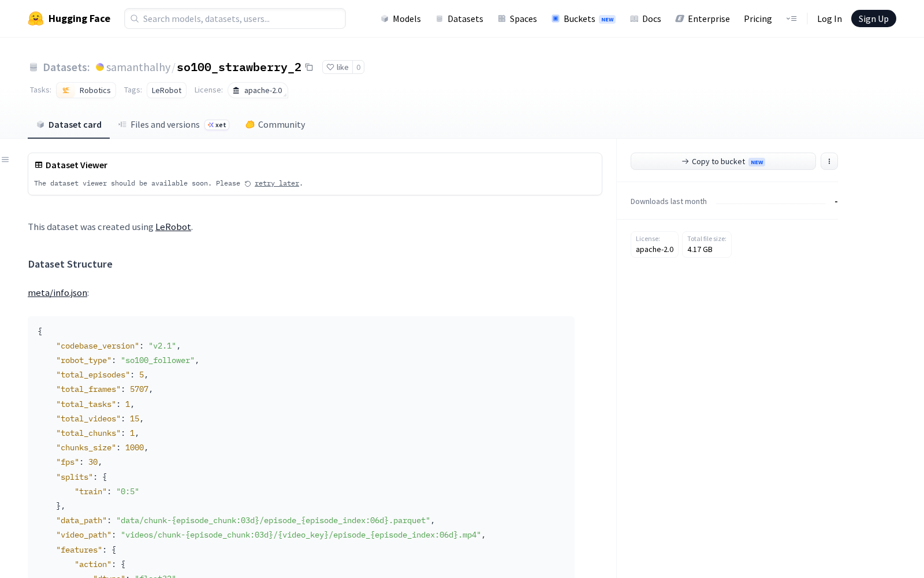Click the "fps": 30 line
The image size is (924, 578).
click(x=79, y=462)
